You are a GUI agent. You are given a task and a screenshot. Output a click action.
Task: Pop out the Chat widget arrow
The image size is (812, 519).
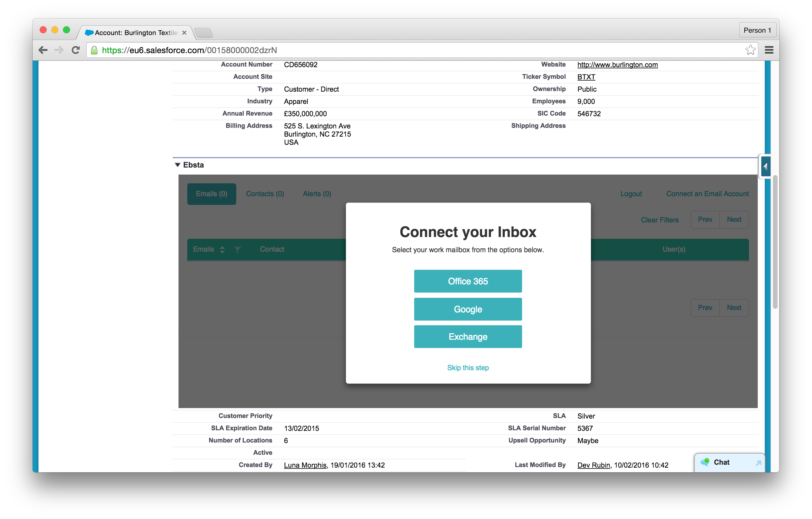coord(758,463)
